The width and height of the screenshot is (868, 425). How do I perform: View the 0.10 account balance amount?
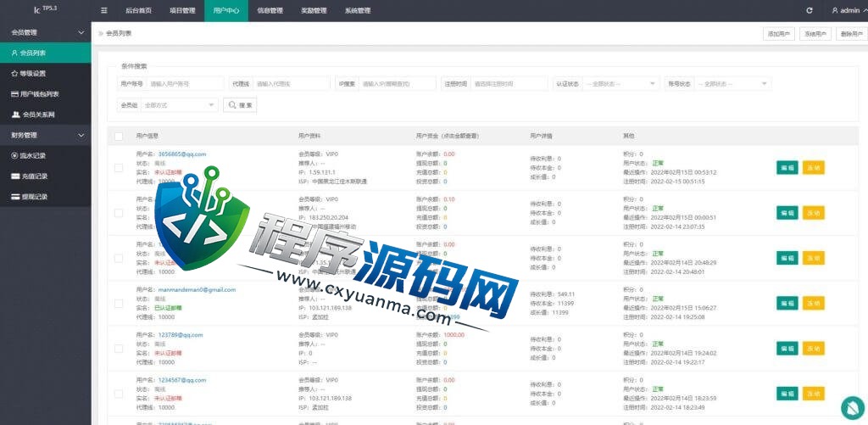(449, 199)
